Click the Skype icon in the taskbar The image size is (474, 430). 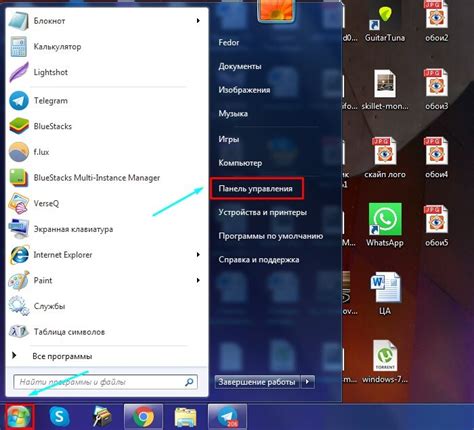(59, 416)
